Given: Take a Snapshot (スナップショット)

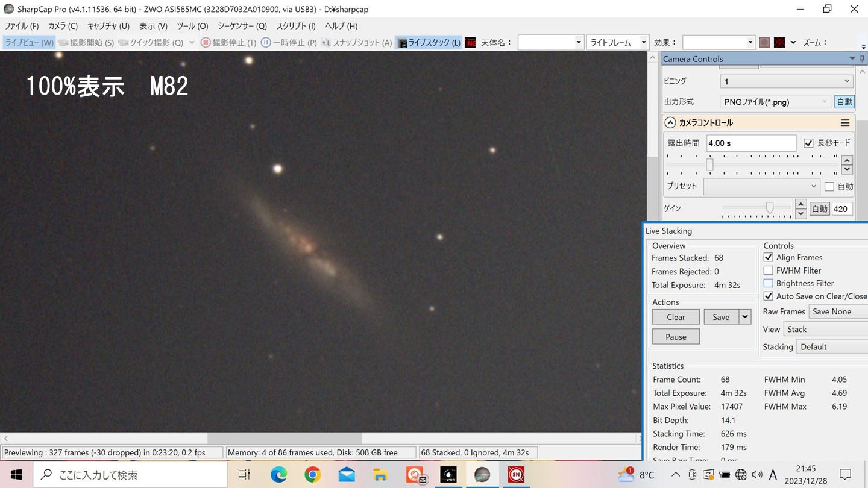Looking at the screenshot, I should coord(356,43).
